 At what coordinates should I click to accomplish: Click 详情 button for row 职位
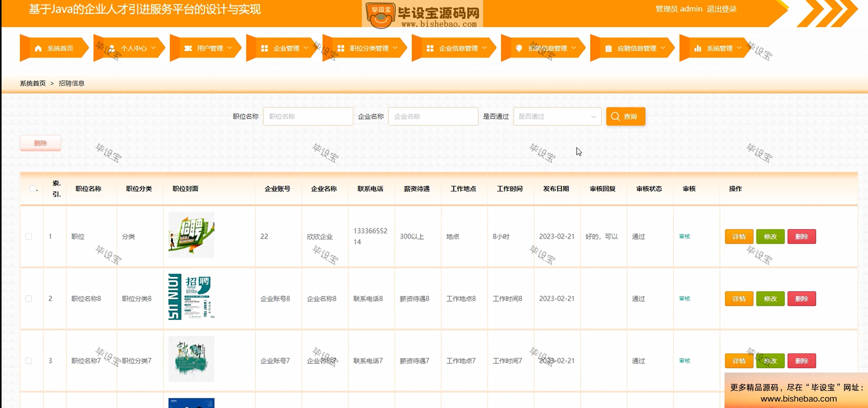coord(739,237)
